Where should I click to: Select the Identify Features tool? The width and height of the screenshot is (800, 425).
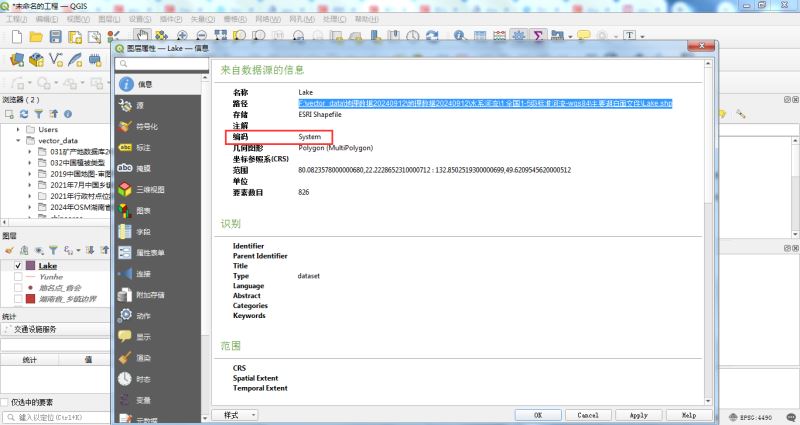coord(459,35)
